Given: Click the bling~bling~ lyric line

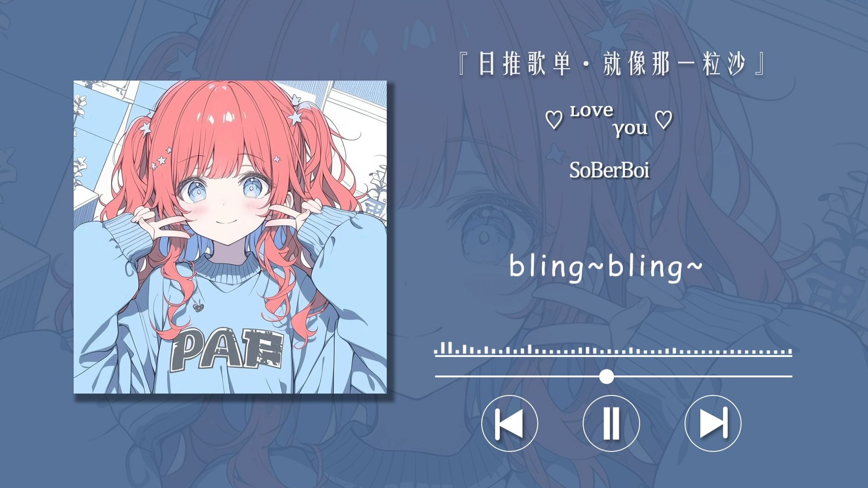Looking at the screenshot, I should click(x=606, y=267).
